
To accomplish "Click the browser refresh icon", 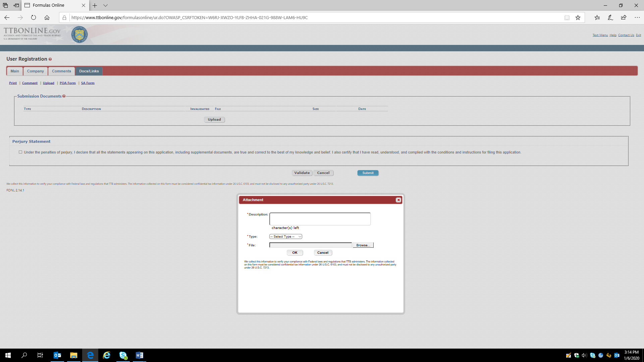I will pyautogui.click(x=34, y=17).
